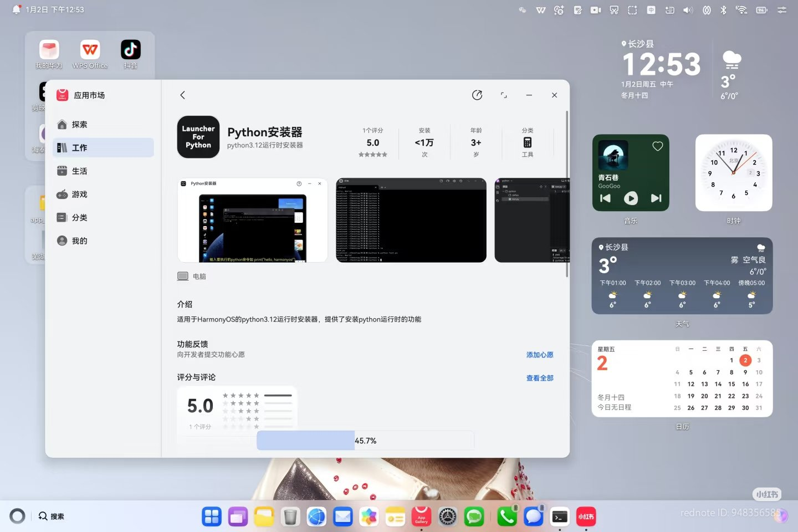This screenshot has height=532, width=798.
Task: Toggle the heart favorite in music widget
Action: [657, 146]
